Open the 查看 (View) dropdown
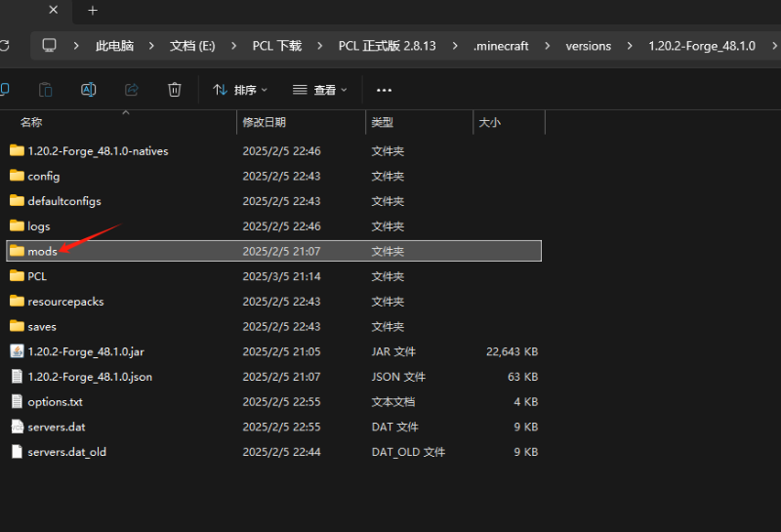This screenshot has height=532, width=781. click(x=319, y=90)
